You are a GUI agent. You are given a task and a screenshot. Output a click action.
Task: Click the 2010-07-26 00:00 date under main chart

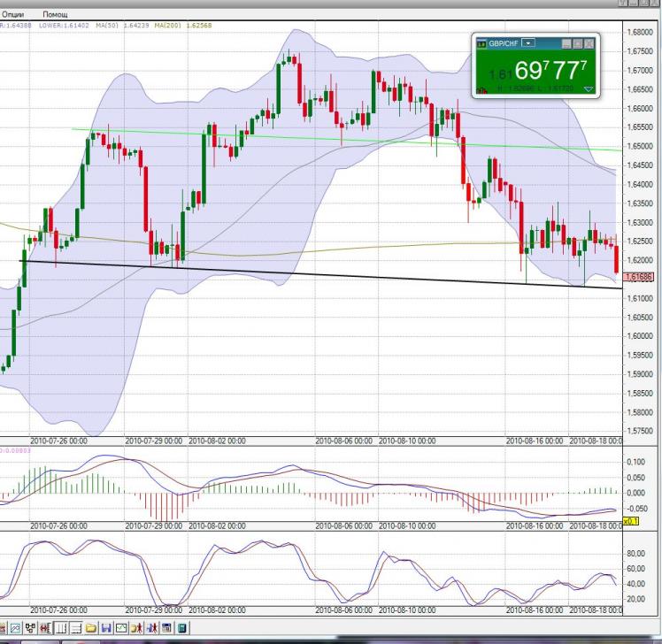coord(58,441)
